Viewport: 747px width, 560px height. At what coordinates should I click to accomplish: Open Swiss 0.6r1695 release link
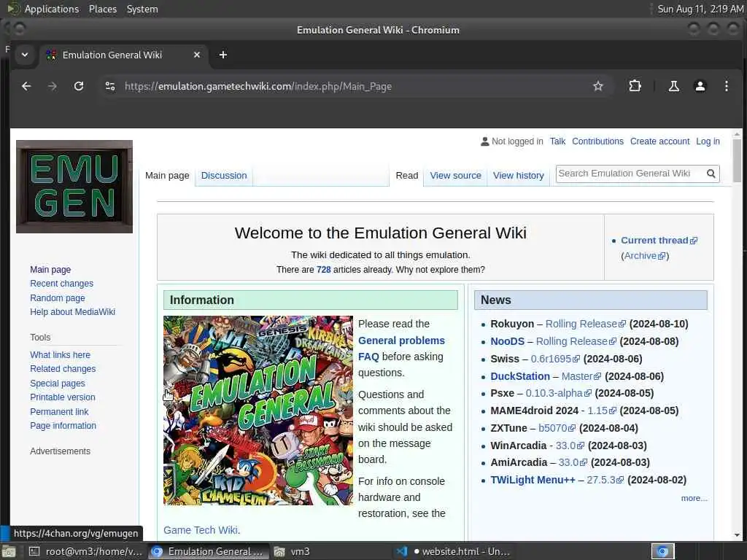click(555, 359)
